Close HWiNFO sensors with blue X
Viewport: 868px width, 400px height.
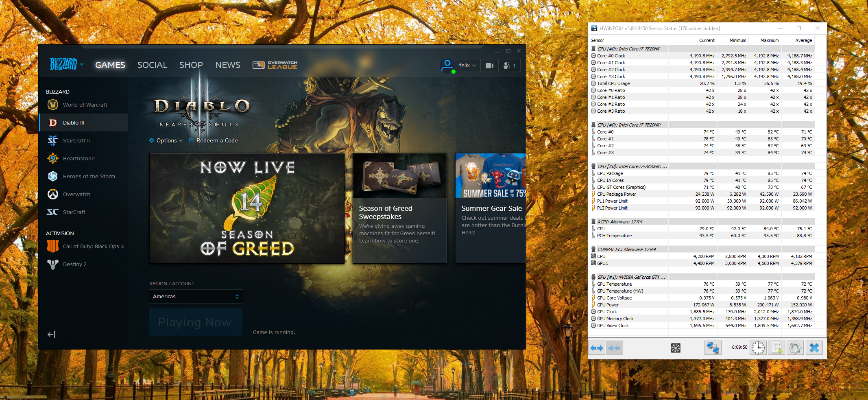point(814,348)
